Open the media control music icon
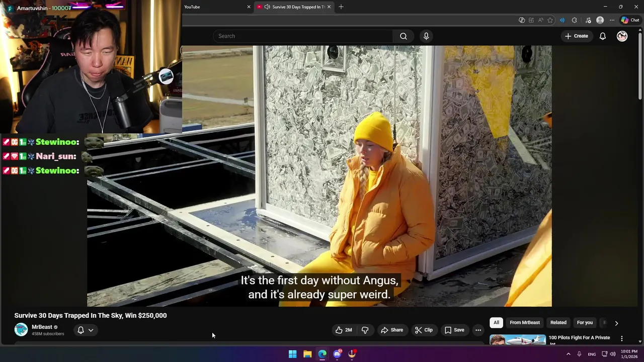The height and width of the screenshot is (362, 644). [588, 20]
